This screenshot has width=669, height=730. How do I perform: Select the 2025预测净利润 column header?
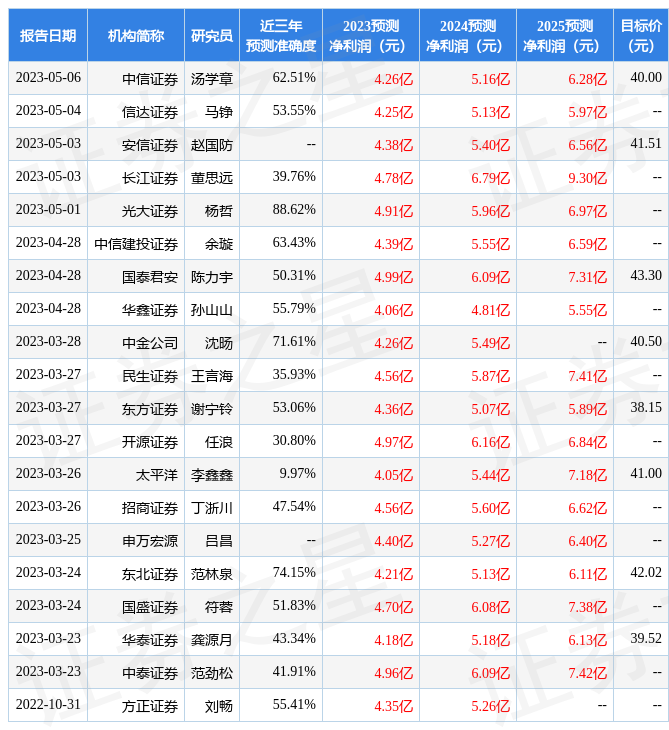coord(565,36)
